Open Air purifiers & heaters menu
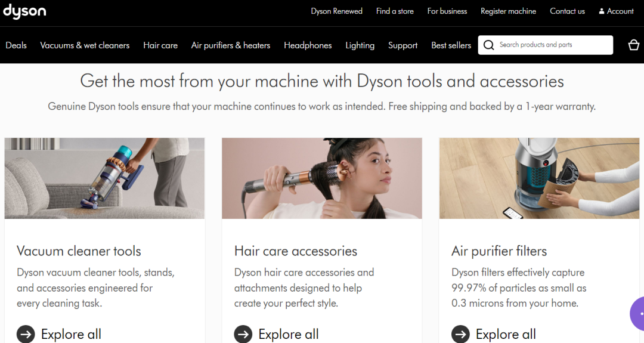 point(230,45)
